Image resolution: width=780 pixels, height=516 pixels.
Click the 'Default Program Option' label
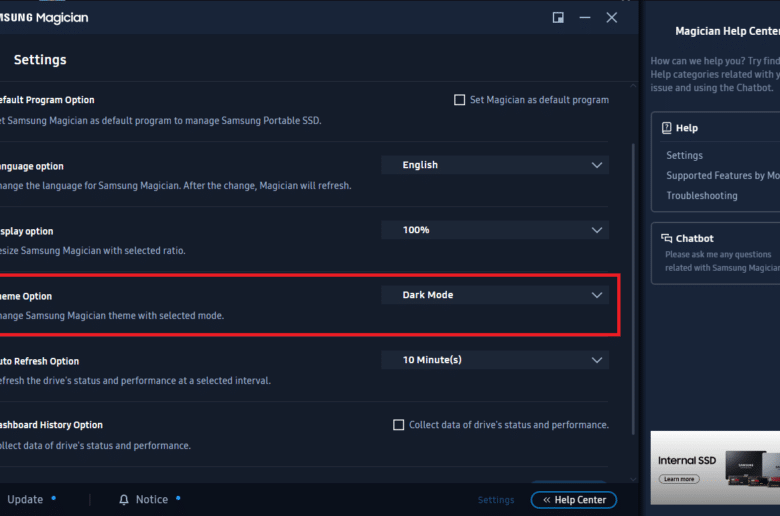coord(47,100)
